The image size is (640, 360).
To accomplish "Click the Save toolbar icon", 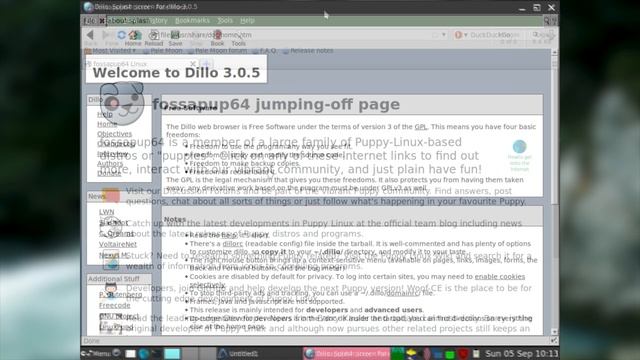I will pos(176,37).
